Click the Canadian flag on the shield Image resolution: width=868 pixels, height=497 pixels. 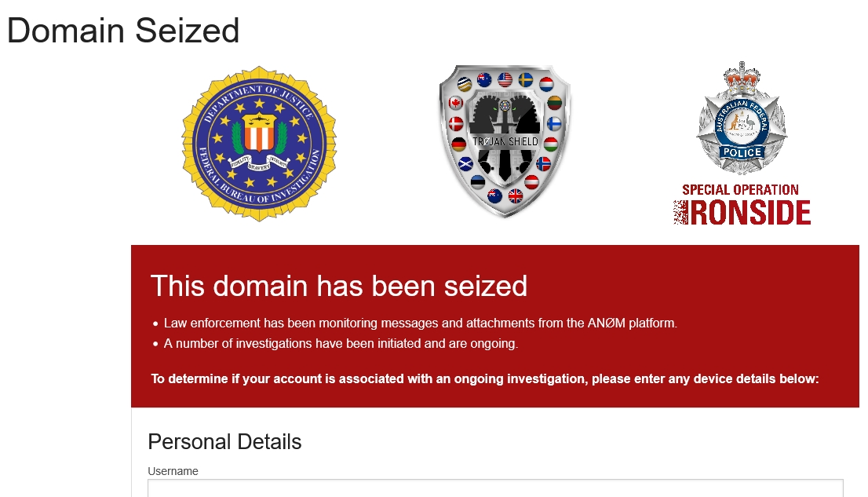click(x=456, y=103)
